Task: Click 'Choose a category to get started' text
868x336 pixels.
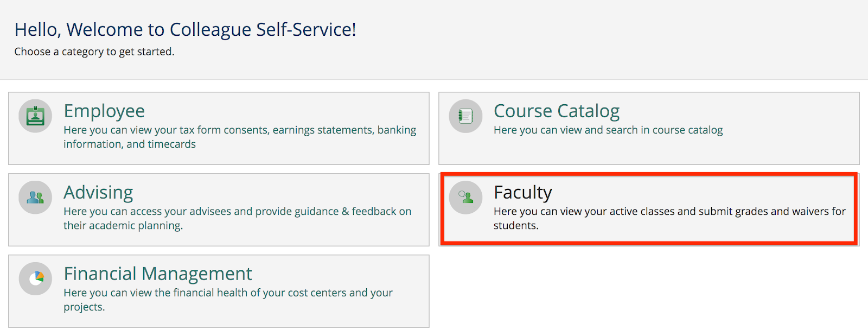Action: (x=94, y=52)
